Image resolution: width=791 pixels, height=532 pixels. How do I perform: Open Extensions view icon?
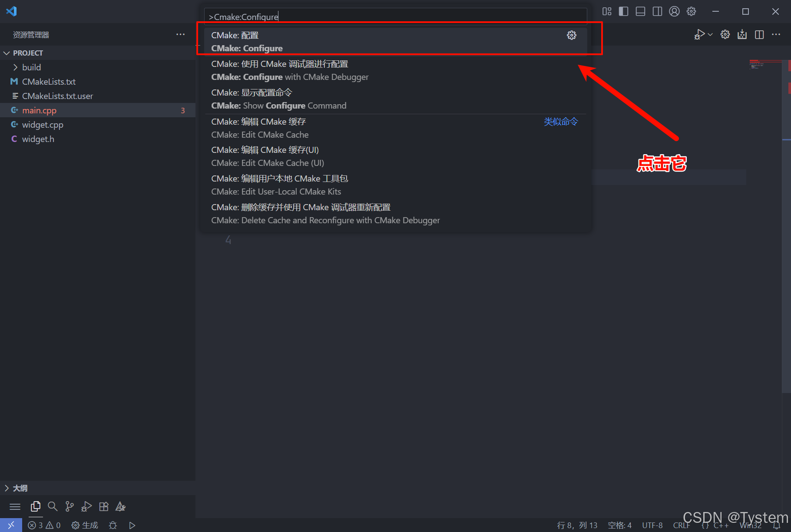coord(104,506)
